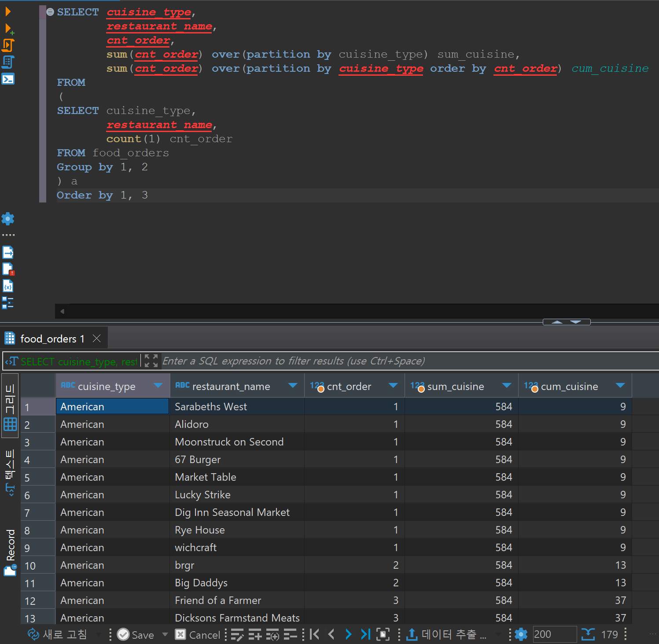Click the row count 179 icon

click(x=588, y=634)
